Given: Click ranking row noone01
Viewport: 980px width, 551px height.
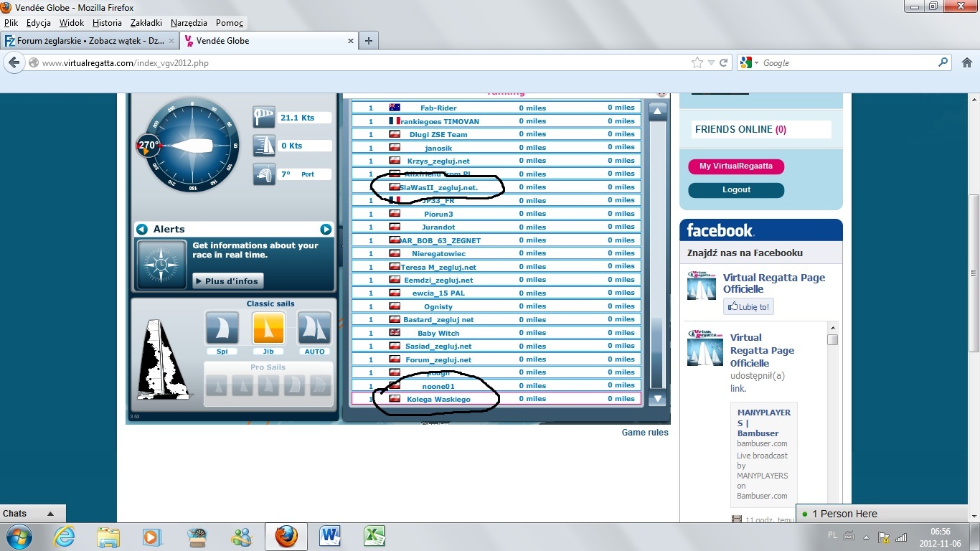Looking at the screenshot, I should (x=496, y=386).
